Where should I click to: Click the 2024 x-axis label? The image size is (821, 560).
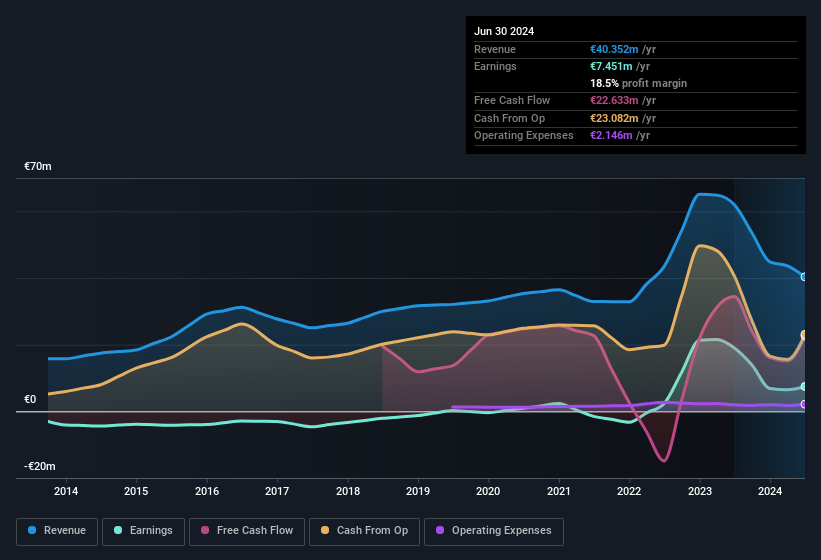[x=770, y=491]
